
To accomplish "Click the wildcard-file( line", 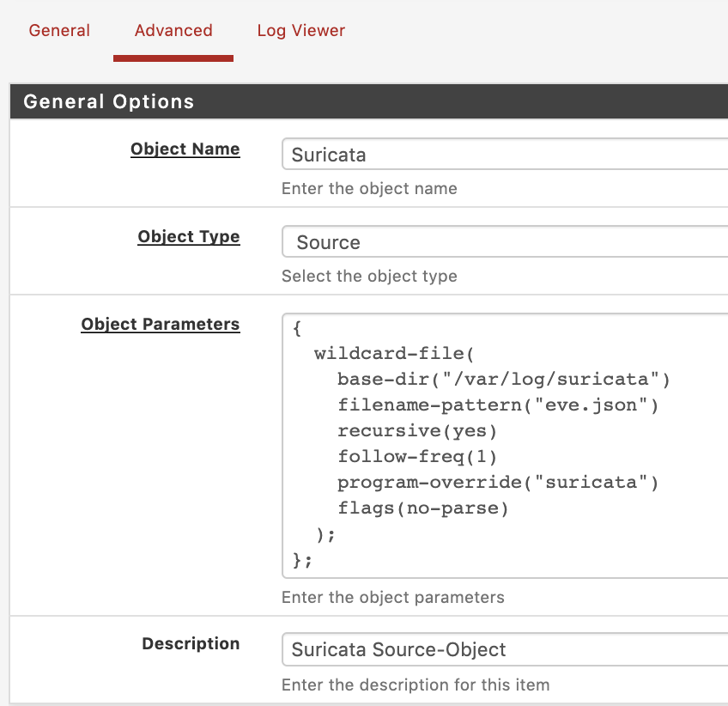I will coord(394,354).
